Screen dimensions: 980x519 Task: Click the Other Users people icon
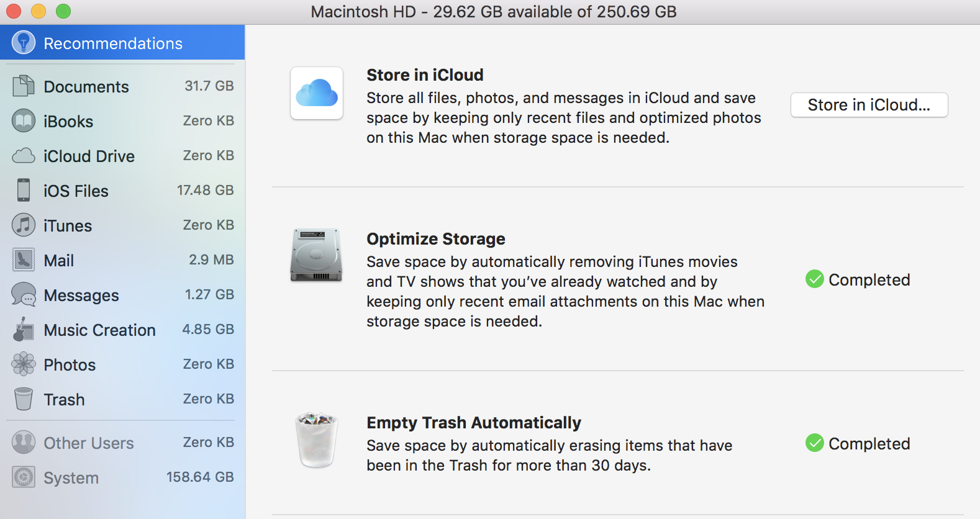[24, 443]
